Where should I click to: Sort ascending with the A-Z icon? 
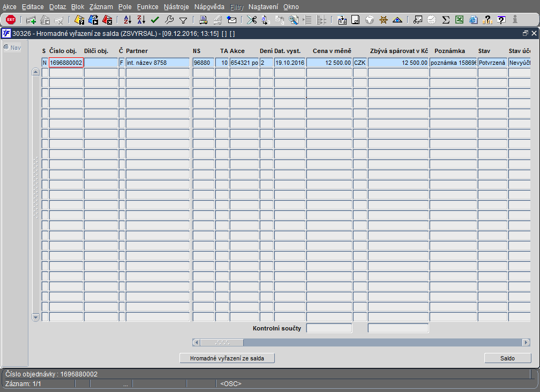(127, 20)
